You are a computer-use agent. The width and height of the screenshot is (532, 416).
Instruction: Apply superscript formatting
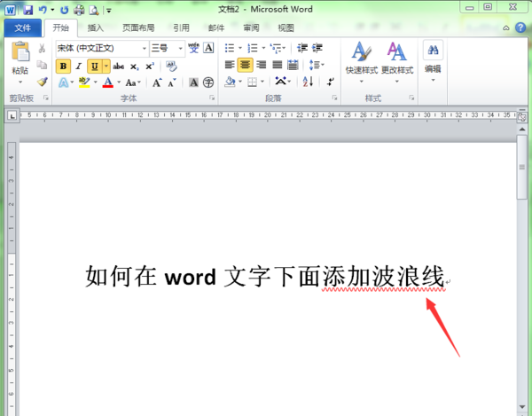[150, 67]
